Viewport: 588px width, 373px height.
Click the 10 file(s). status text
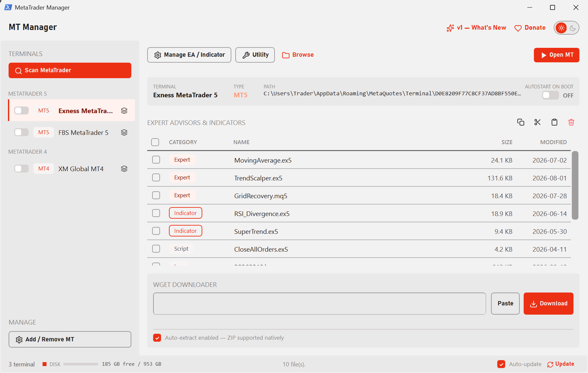point(294,364)
